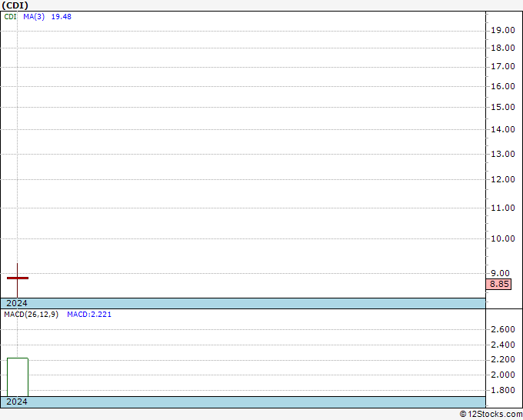The image size is (523, 420).
Task: Click the 2.000 MACD axis label
Action: [503, 375]
